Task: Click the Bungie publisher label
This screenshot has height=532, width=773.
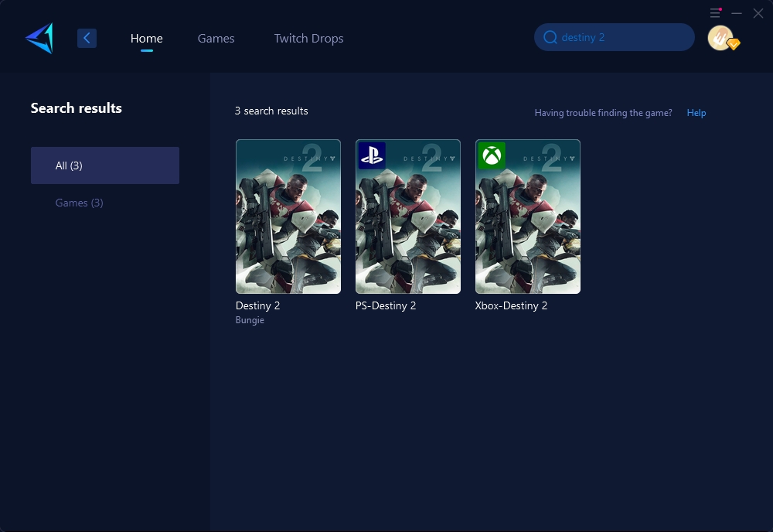Action: (250, 320)
